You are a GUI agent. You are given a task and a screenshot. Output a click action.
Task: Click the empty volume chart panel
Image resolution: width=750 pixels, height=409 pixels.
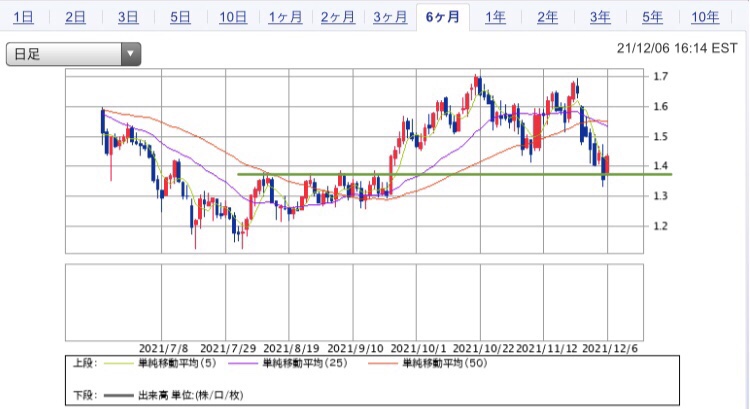pyautogui.click(x=354, y=302)
